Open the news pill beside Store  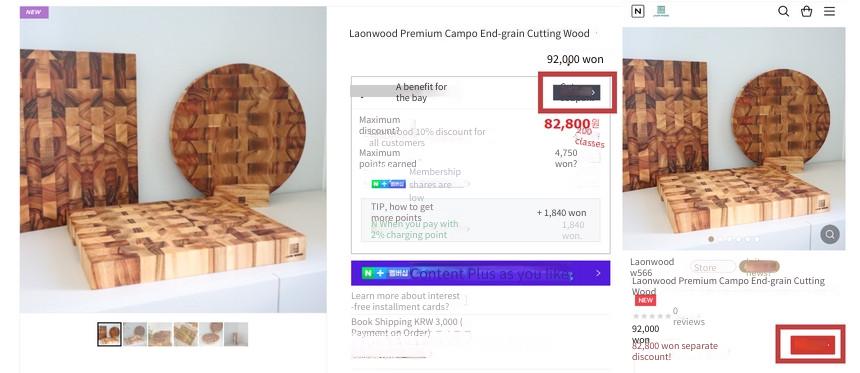click(x=759, y=267)
